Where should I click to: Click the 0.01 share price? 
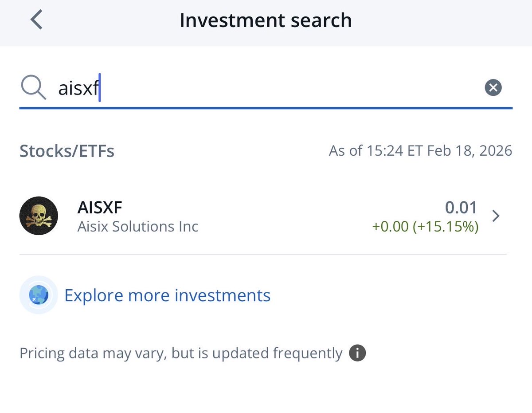tap(461, 208)
